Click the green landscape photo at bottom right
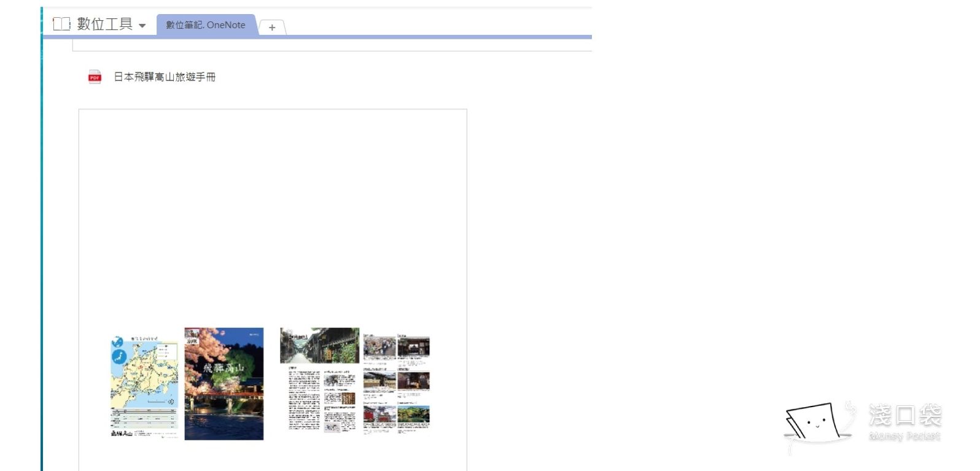Screen dimensions: 980x471 [x=413, y=414]
